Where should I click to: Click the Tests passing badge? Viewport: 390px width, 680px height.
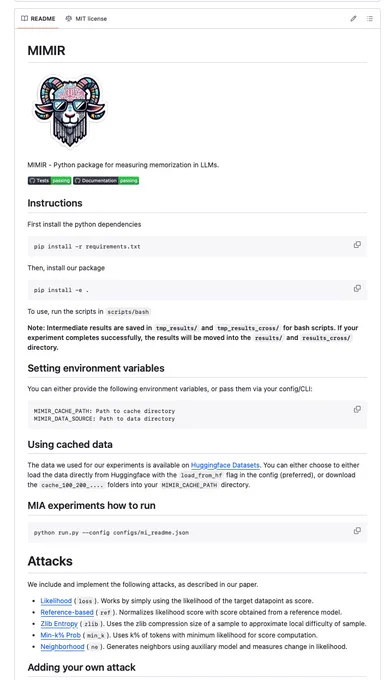pos(49,181)
